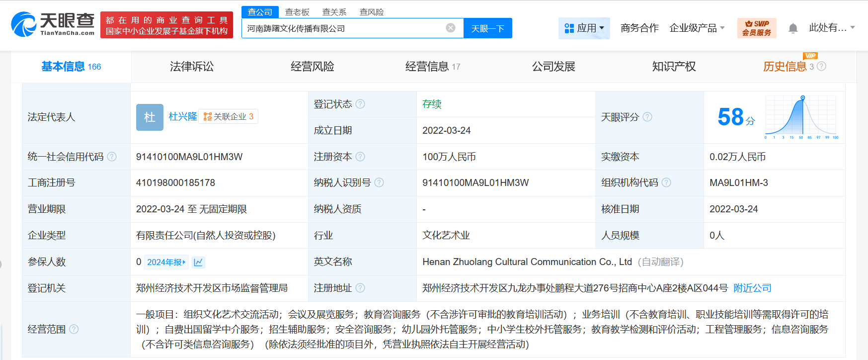Switch to the 基本信息 tab
868x360 pixels.
[71, 67]
